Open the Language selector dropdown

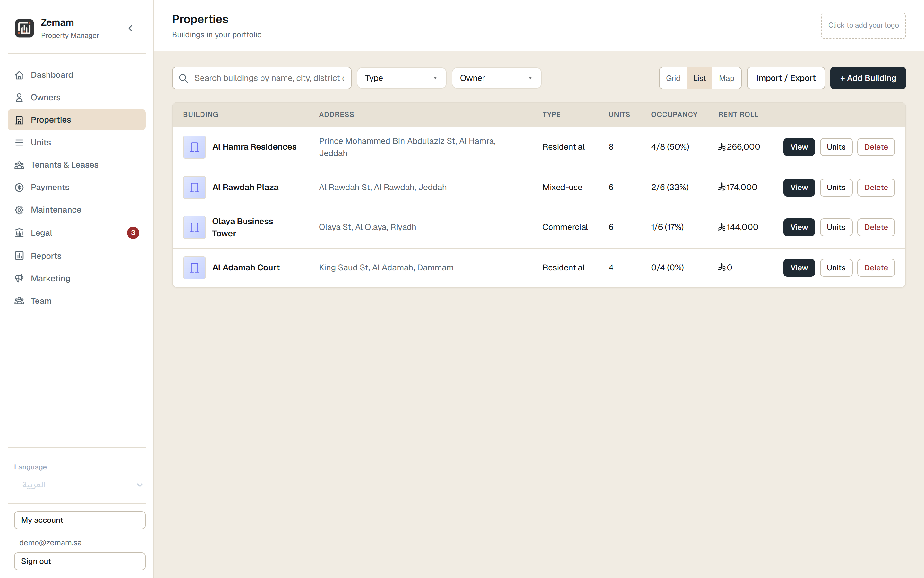(x=80, y=485)
